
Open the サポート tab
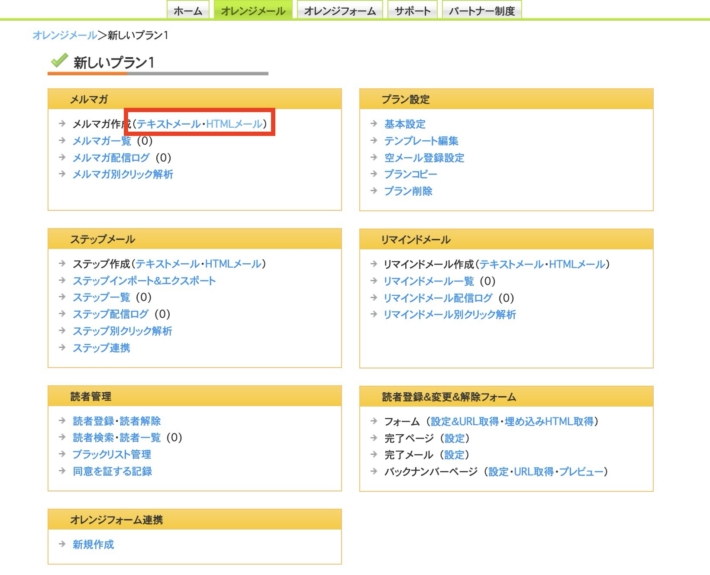click(412, 10)
